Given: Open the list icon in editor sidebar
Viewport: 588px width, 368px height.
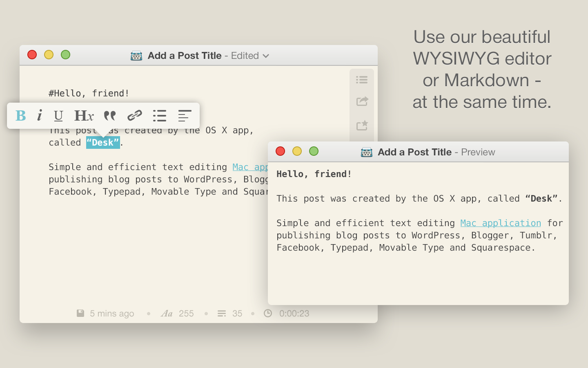Looking at the screenshot, I should coord(362,80).
